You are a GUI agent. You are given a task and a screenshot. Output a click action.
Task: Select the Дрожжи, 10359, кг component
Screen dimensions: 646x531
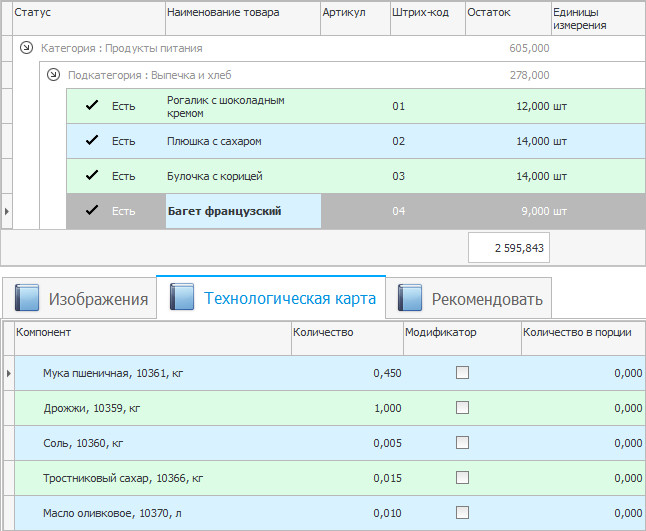tap(330, 408)
